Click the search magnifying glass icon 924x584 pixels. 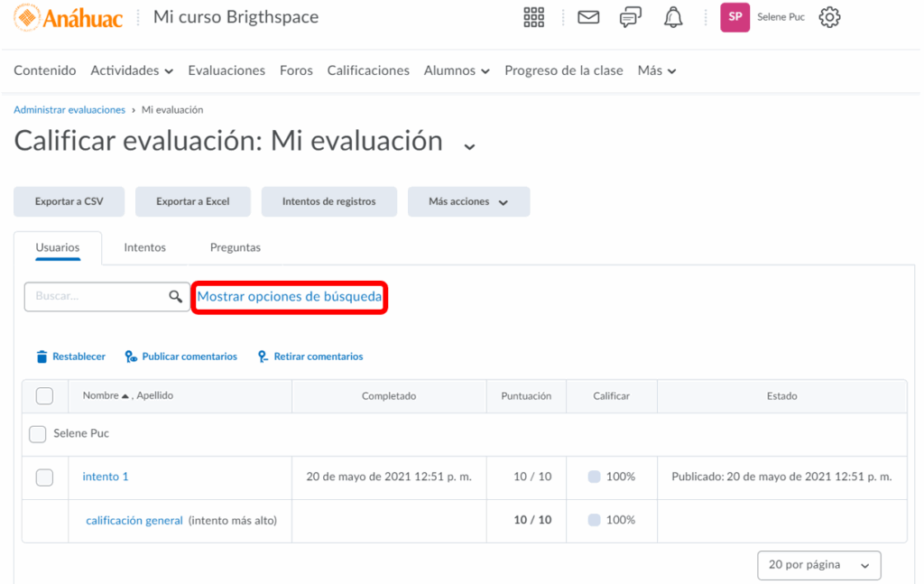click(175, 296)
